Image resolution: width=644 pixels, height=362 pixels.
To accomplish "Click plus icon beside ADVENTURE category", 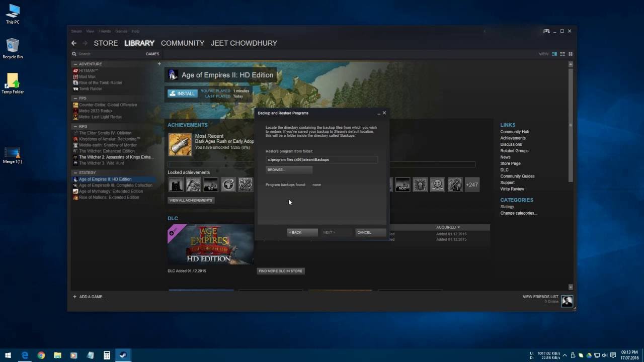I will pyautogui.click(x=159, y=64).
